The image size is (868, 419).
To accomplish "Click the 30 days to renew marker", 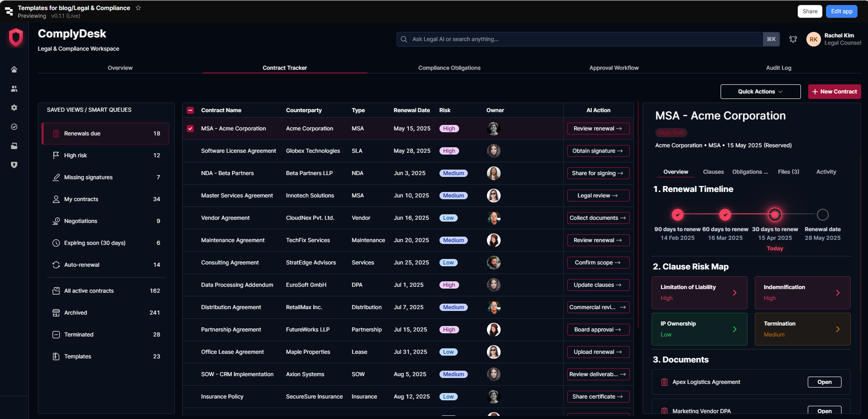I will (x=775, y=214).
